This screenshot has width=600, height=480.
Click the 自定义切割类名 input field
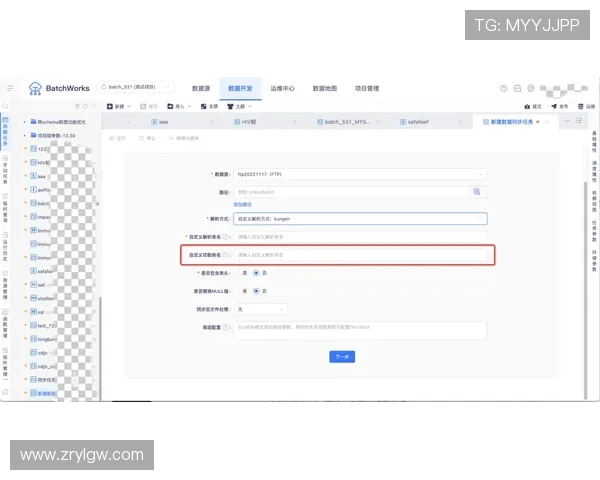pos(360,255)
